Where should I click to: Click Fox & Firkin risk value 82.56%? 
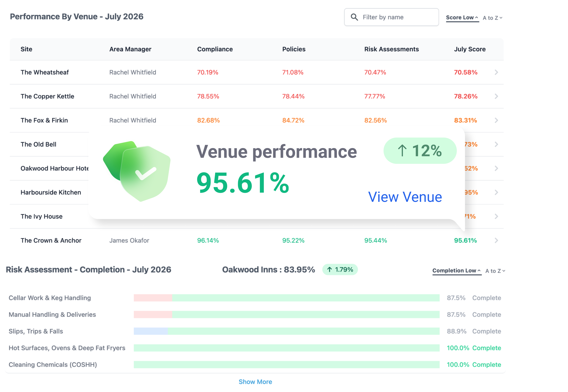[375, 120]
